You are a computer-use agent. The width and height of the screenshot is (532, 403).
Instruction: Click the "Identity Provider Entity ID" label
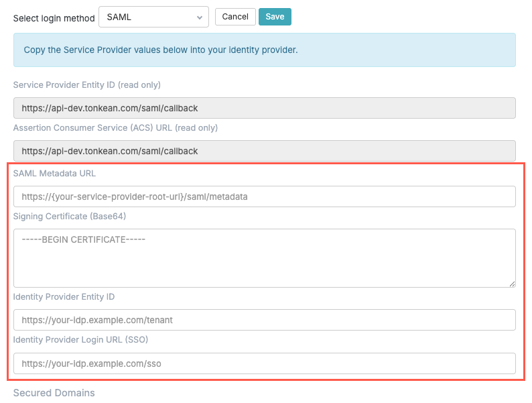pyautogui.click(x=64, y=297)
